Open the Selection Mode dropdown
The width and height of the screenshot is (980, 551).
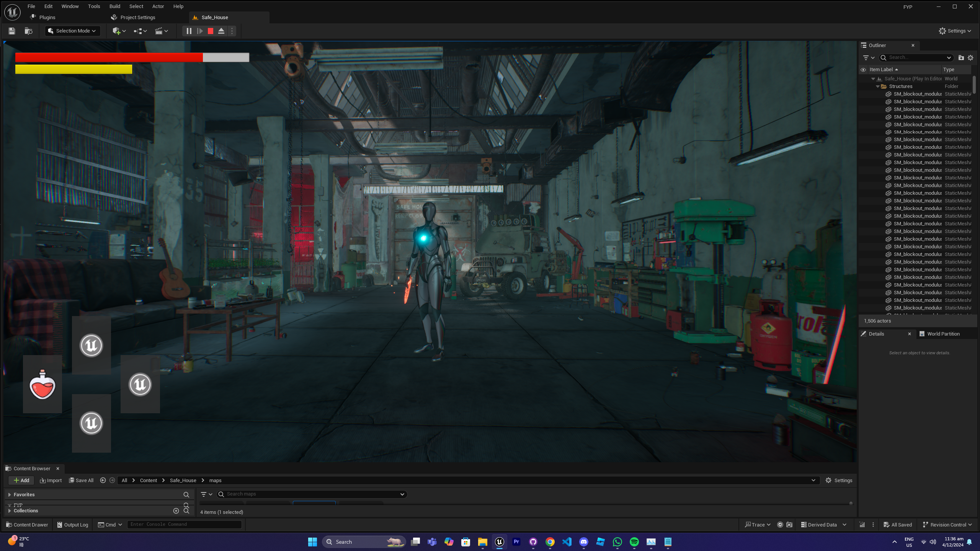[72, 31]
